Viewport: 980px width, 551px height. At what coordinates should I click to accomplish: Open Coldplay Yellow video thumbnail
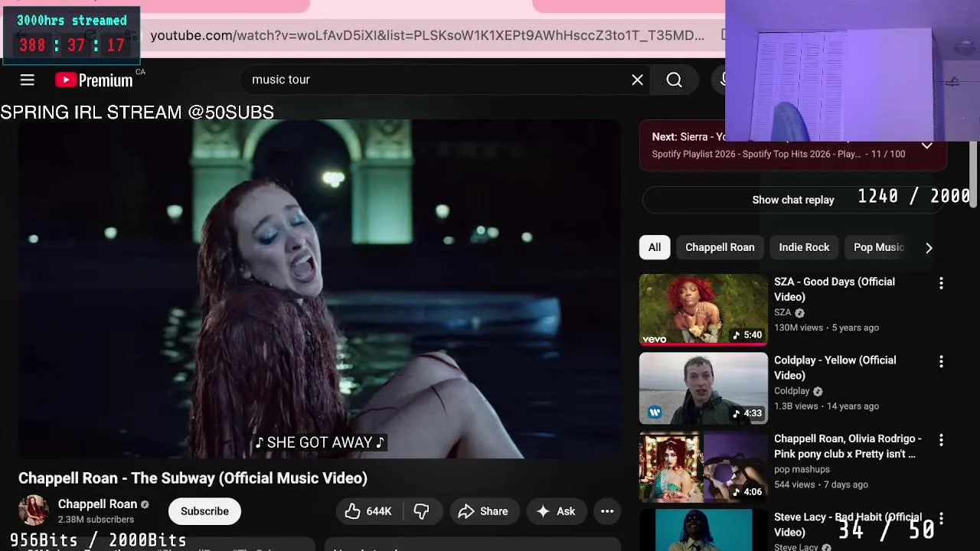click(703, 388)
